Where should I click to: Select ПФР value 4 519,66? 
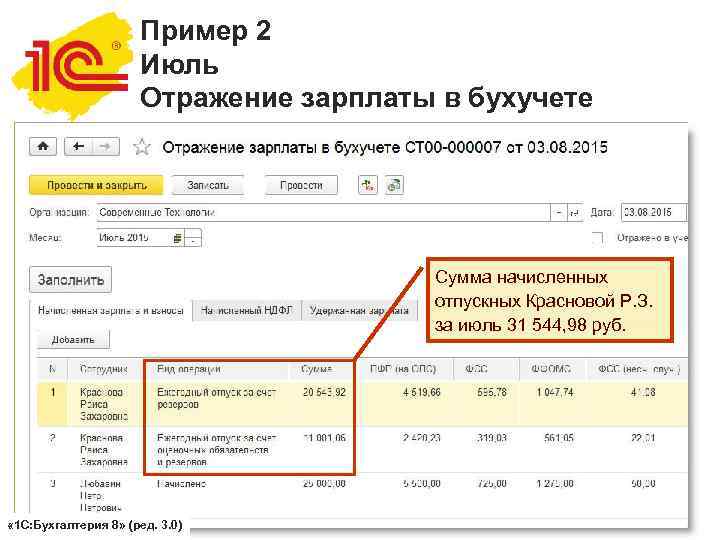pyautogui.click(x=422, y=393)
